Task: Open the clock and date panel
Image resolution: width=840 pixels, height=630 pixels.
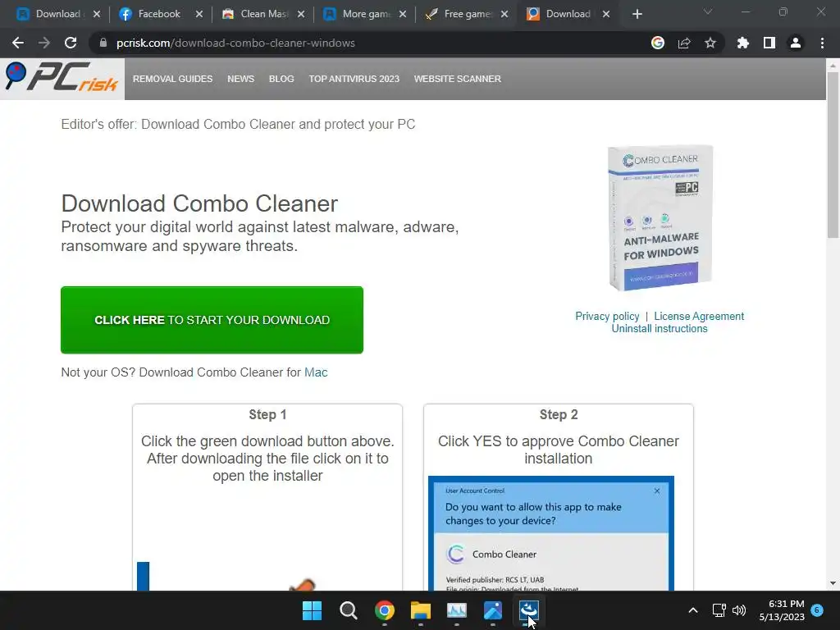Action: [x=782, y=610]
